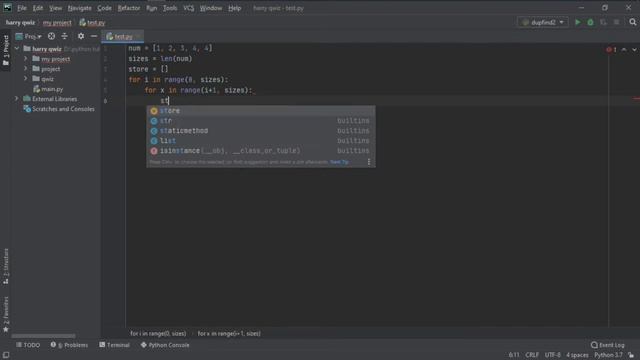Expand External Libraries node
Image resolution: width=640 pixels, height=360 pixels.
tap(17, 99)
